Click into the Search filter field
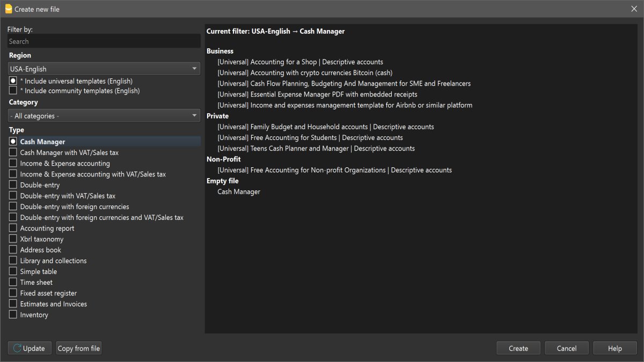The height and width of the screenshot is (362, 644). coord(104,41)
